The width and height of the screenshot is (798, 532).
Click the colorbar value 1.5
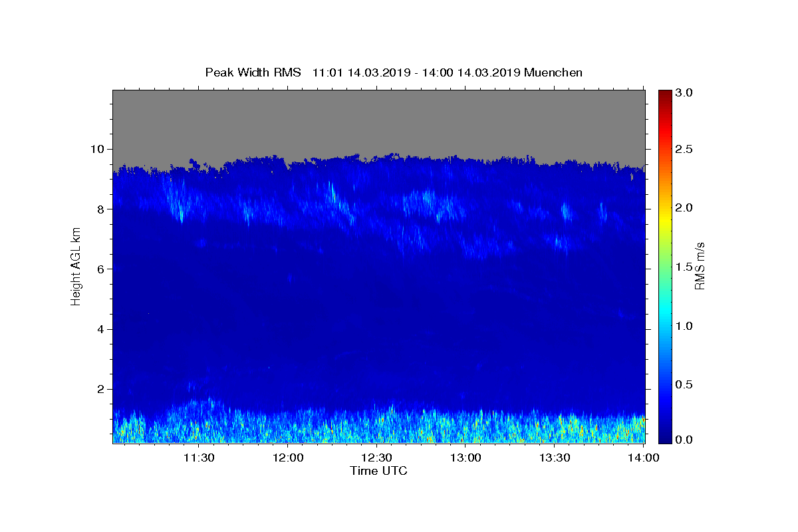tap(685, 267)
